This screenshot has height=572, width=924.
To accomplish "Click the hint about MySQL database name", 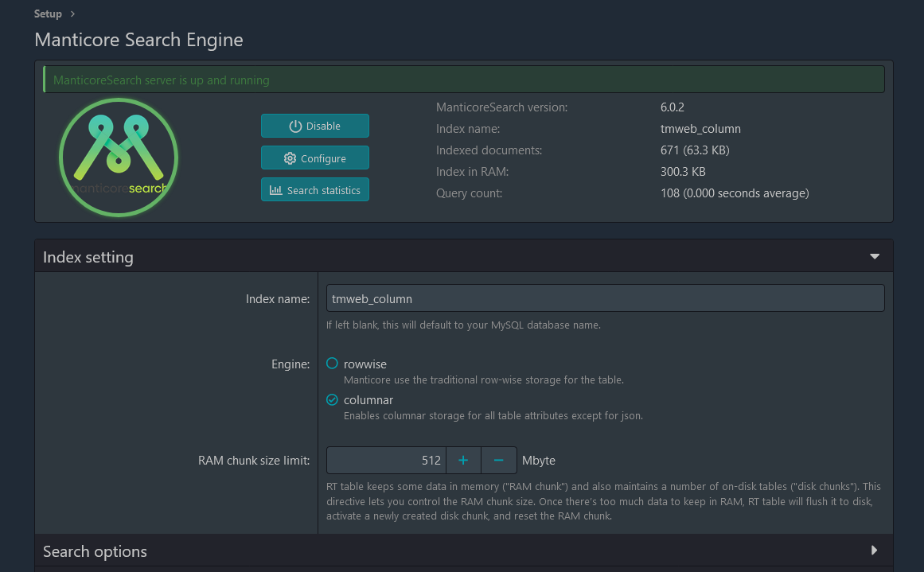I will (x=463, y=325).
